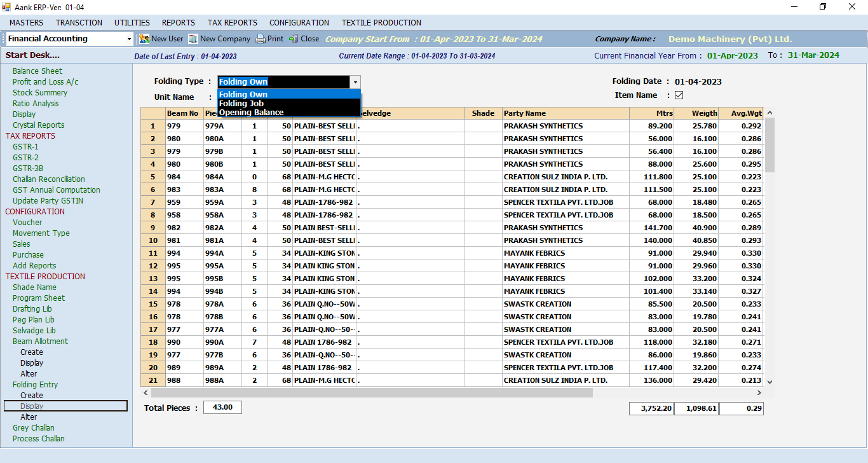Click the Close toolbar icon
Screen dimensions: 868x463
click(x=294, y=39)
